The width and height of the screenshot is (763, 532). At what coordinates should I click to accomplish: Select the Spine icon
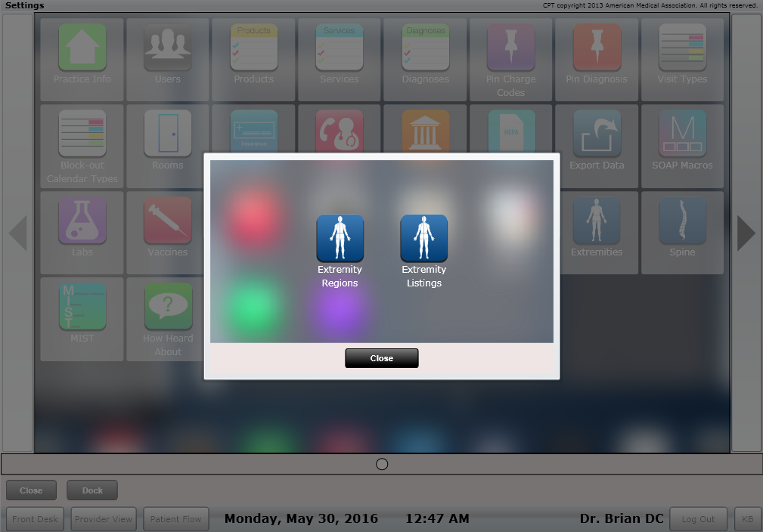click(682, 221)
